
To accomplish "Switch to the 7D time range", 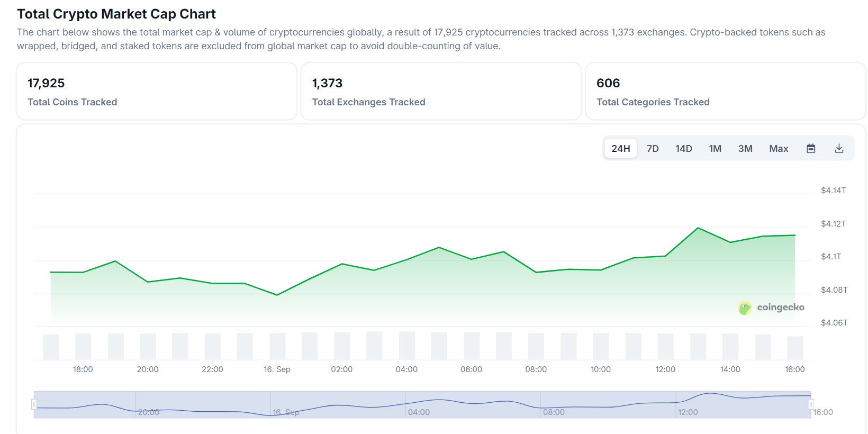I will pyautogui.click(x=653, y=149).
